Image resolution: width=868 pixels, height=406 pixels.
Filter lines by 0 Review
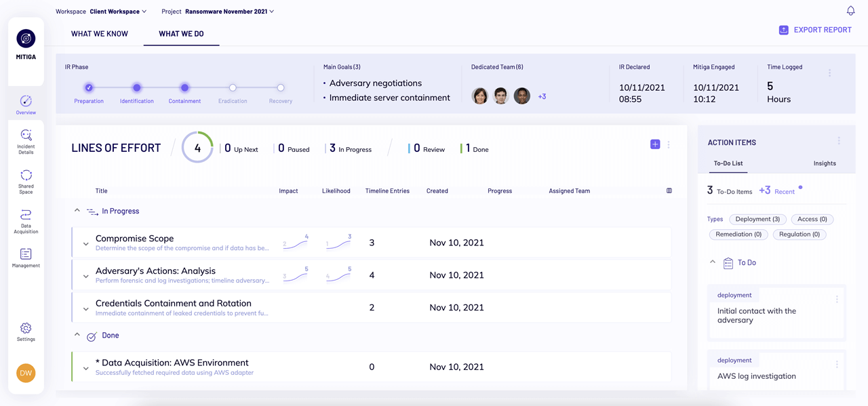click(427, 148)
